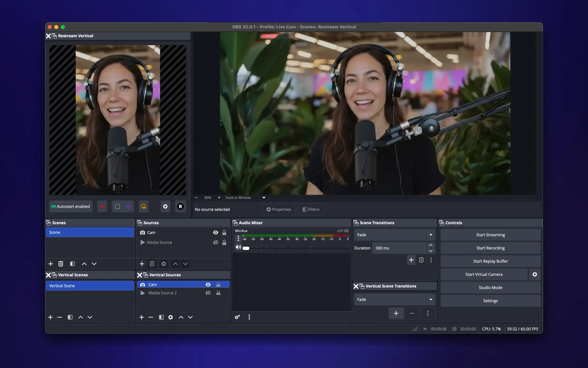588x368 pixels.
Task: Open the preview zoom dropdown near Scale to Window
Action: coord(264,198)
